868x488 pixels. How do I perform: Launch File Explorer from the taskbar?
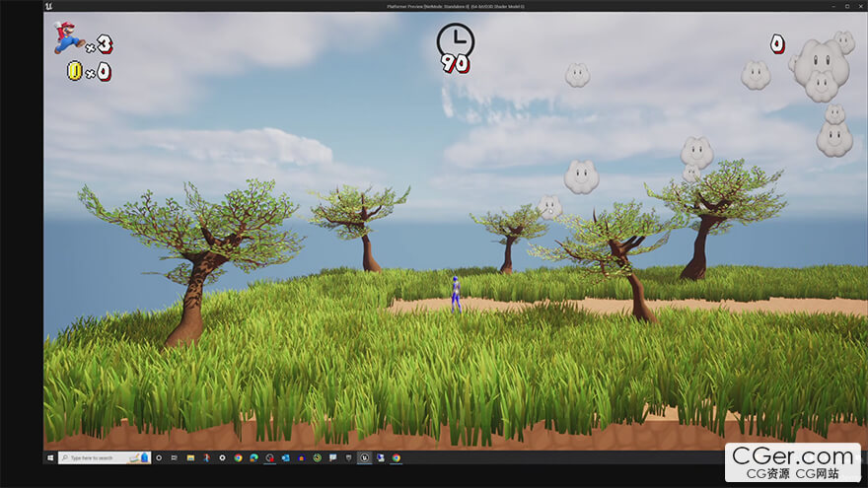click(190, 458)
